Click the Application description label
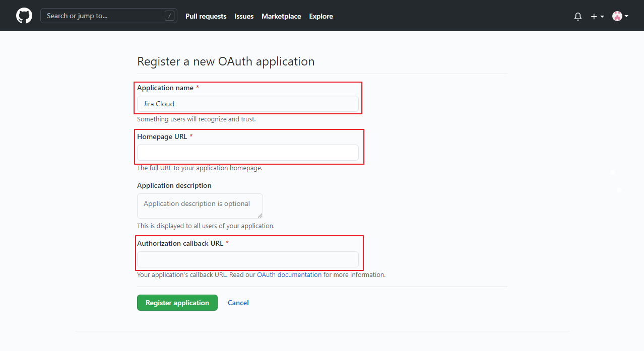 pyautogui.click(x=174, y=185)
